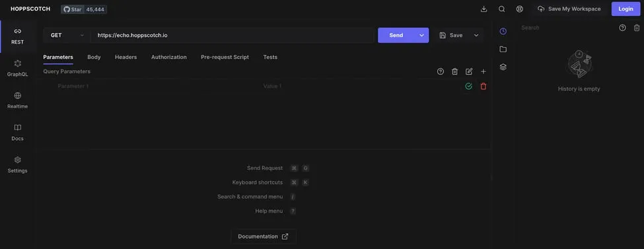This screenshot has height=249, width=644.
Task: Expand the Save options chevron
Action: pyautogui.click(x=476, y=36)
